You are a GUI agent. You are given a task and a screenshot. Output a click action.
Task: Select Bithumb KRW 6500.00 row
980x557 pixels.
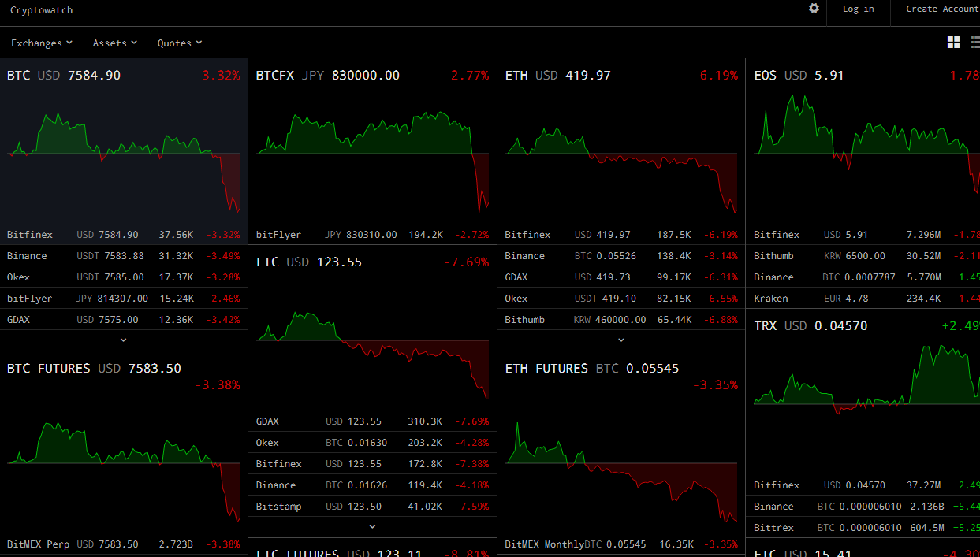click(x=863, y=256)
